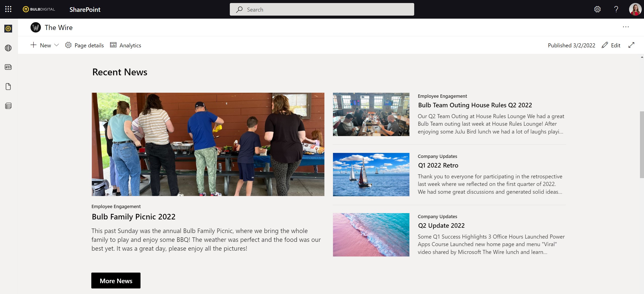
Task: Click the Q2 Update 2022 beach thumbnail
Action: coord(371,235)
